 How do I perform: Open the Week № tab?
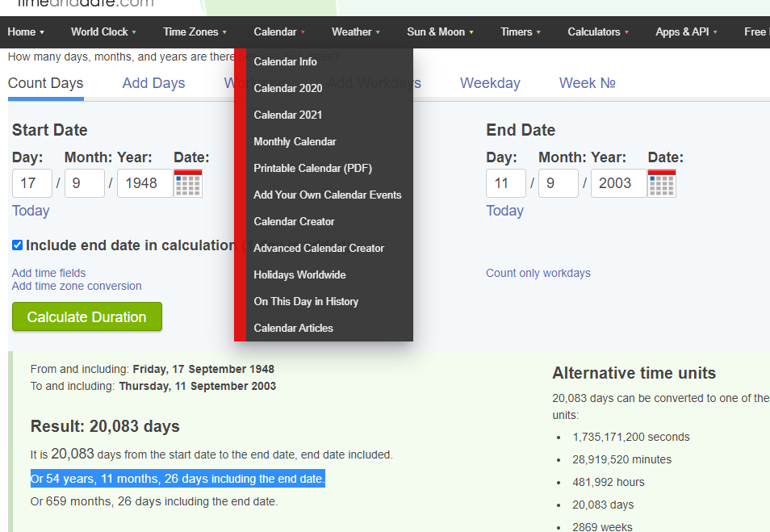[588, 83]
